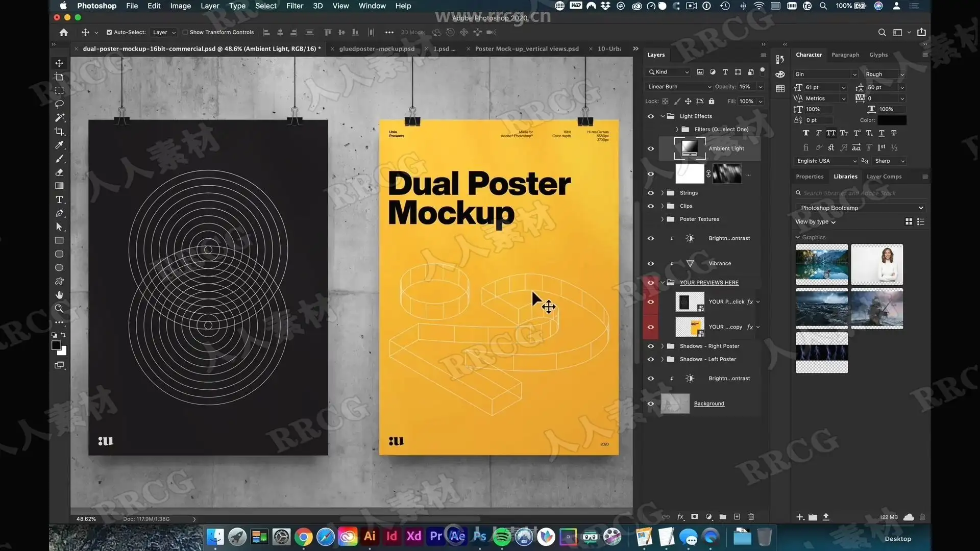Select the Magic Wand tool
Viewport: 980px width, 551px height.
[59, 117]
